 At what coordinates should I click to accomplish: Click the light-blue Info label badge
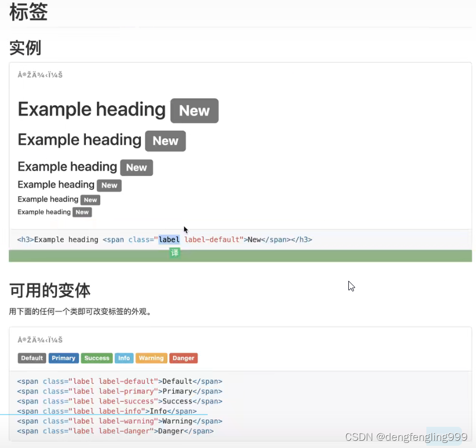point(124,358)
